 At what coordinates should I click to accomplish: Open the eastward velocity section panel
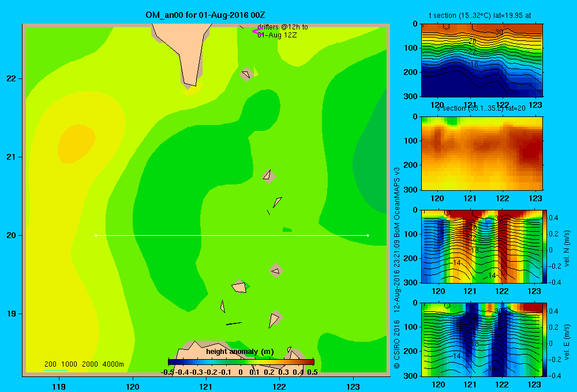482,340
